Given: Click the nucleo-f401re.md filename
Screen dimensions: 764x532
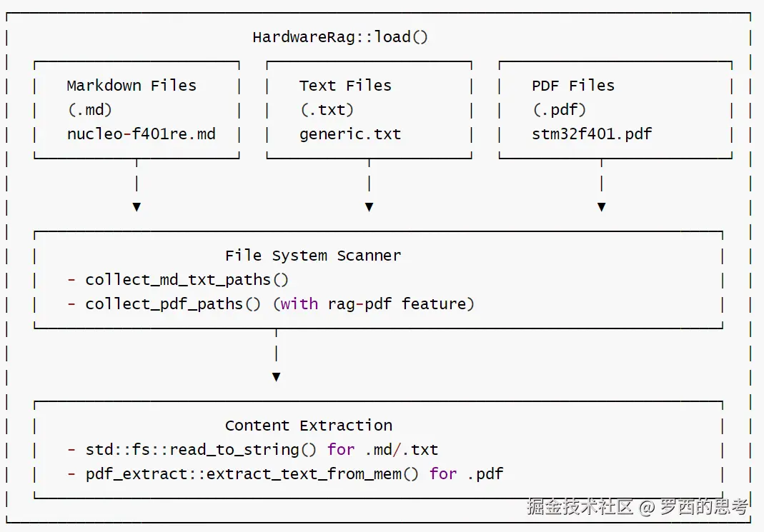Looking at the screenshot, I should pos(142,134).
